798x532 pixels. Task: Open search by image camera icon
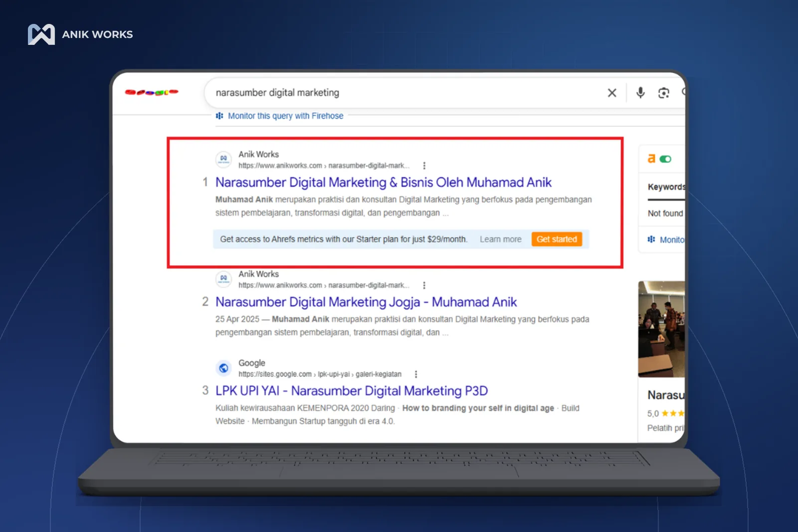coord(663,93)
